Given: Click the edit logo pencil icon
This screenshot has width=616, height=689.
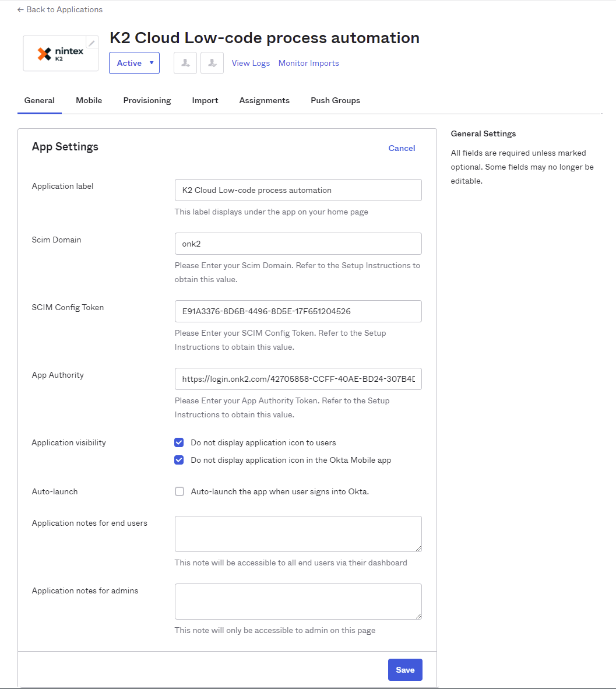Looking at the screenshot, I should pos(91,43).
